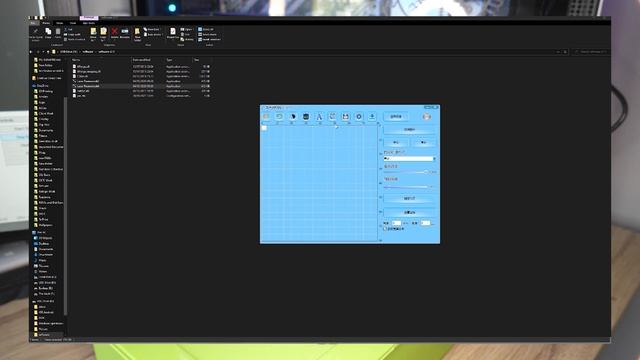This screenshot has height=360, width=640.
Task: Click Explorer back navigation arrow
Action: (31, 52)
